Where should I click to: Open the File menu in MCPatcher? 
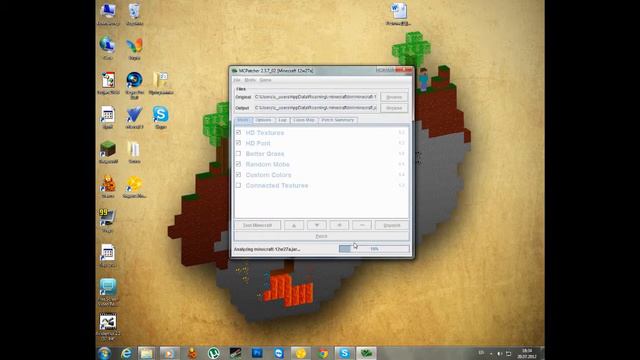tap(237, 80)
